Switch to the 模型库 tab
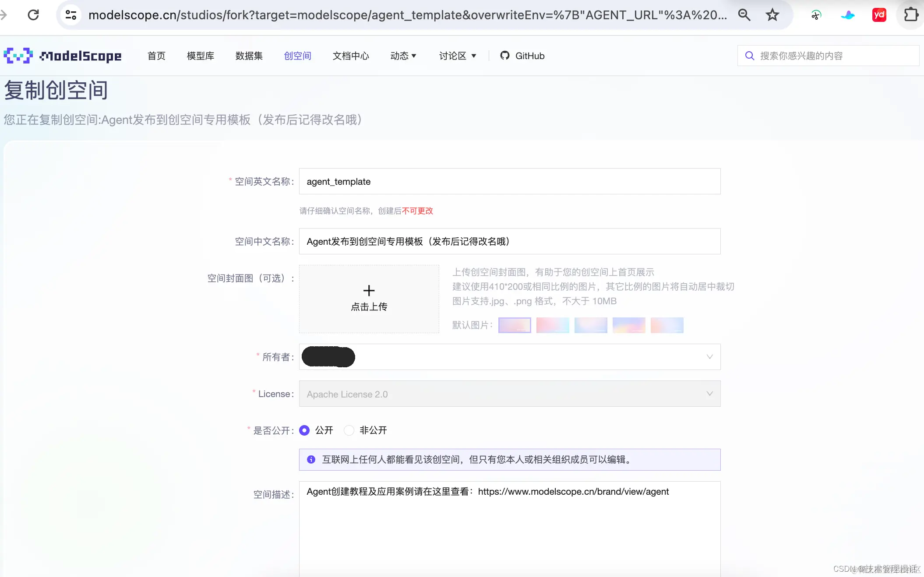924x577 pixels. click(200, 56)
